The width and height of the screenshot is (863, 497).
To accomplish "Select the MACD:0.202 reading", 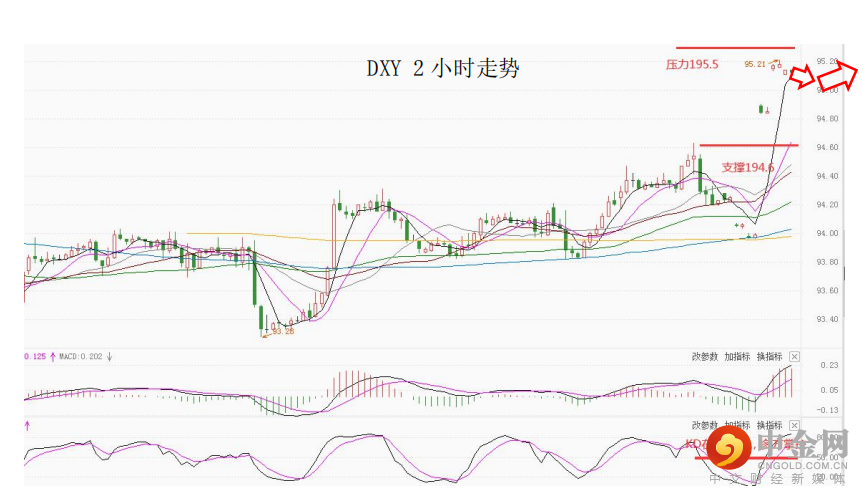I will pyautogui.click(x=81, y=357).
